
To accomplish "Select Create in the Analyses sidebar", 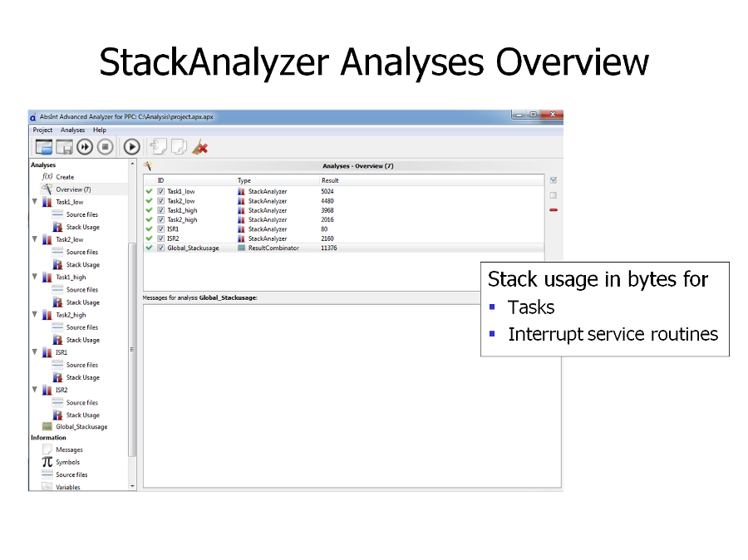I will coord(65,177).
